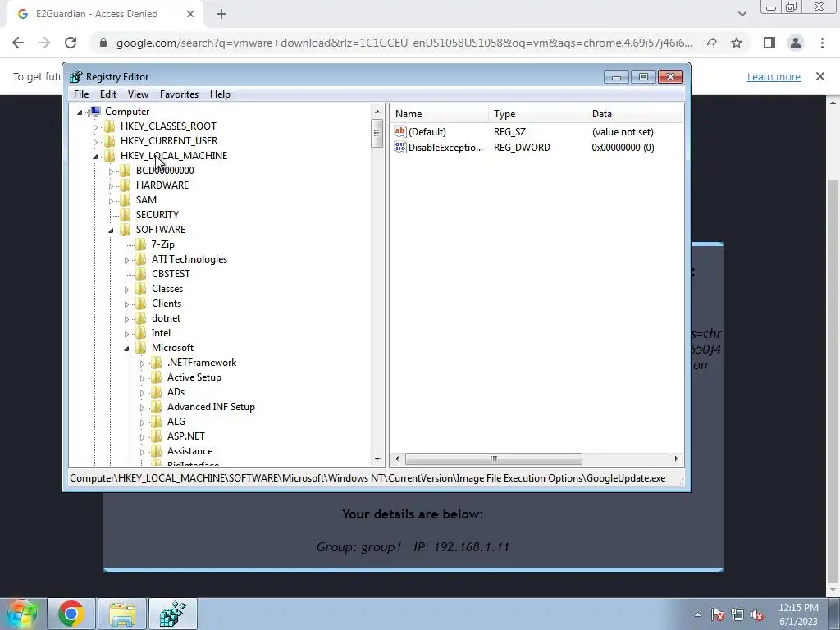
Task: Open the View menu in Registry Editor
Action: [x=138, y=94]
